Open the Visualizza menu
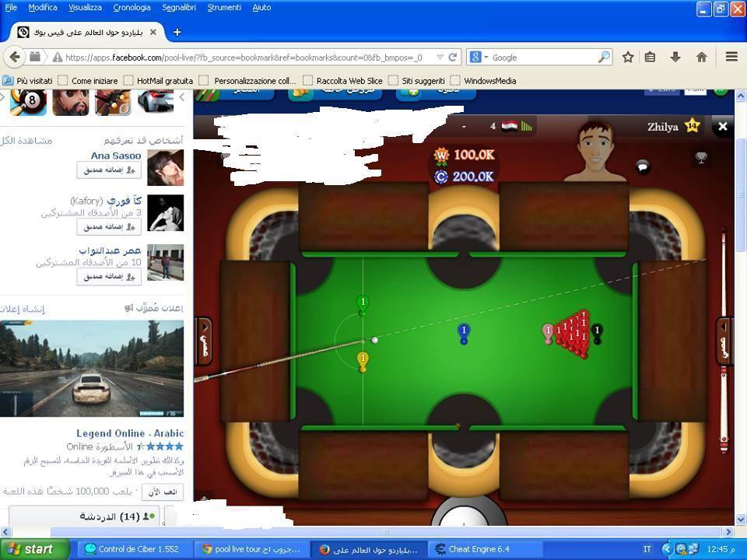The image size is (747, 560). 86,8
